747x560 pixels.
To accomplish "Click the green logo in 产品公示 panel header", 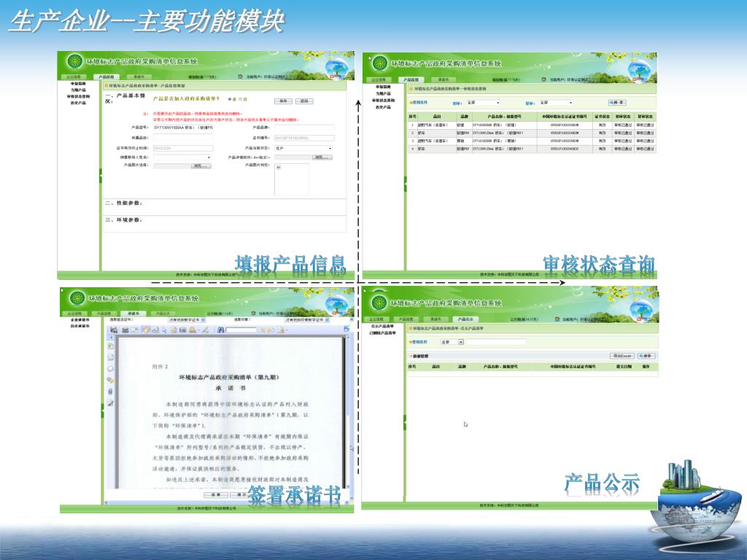I will click(x=379, y=303).
